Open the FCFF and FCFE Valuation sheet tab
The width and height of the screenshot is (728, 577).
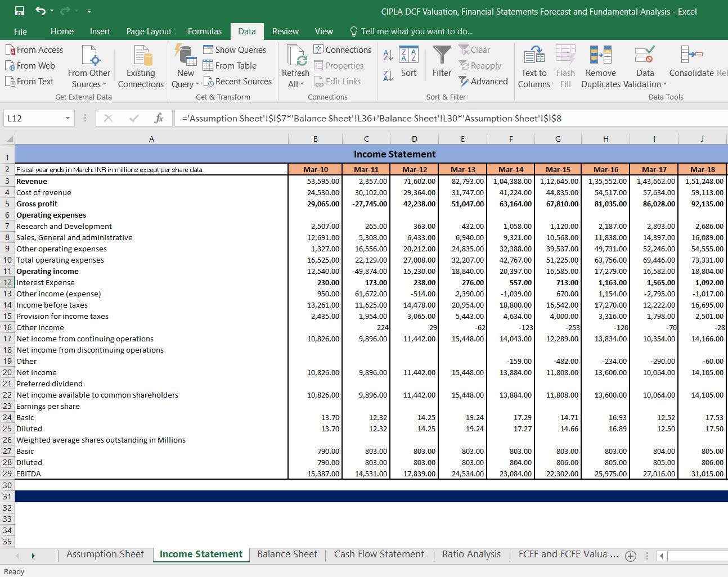pos(568,554)
